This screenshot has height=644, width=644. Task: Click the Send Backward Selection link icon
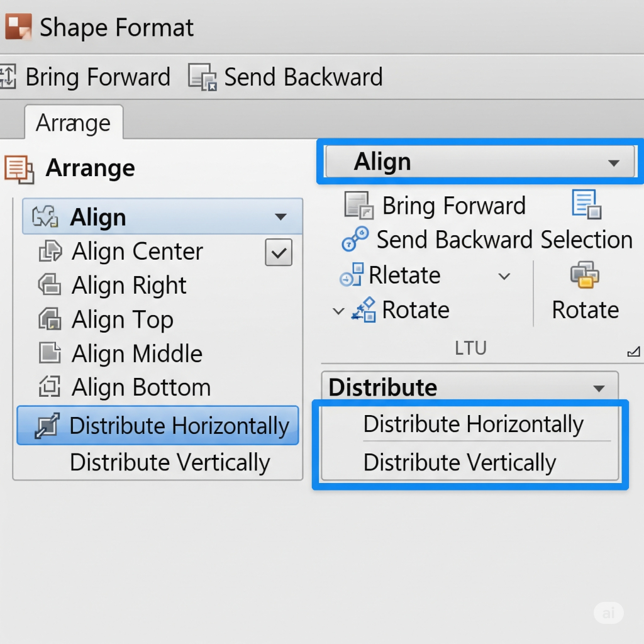(x=355, y=240)
